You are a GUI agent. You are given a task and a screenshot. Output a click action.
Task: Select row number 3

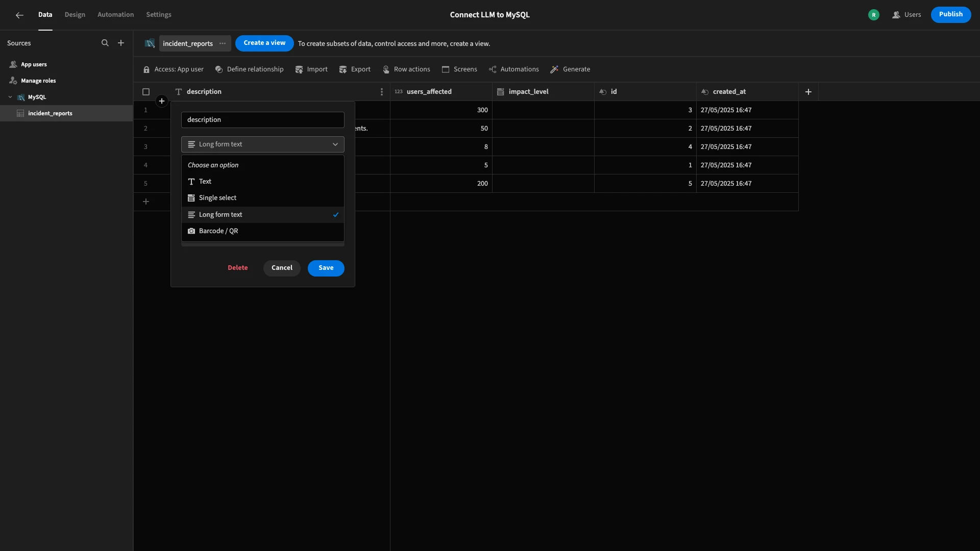[145, 147]
